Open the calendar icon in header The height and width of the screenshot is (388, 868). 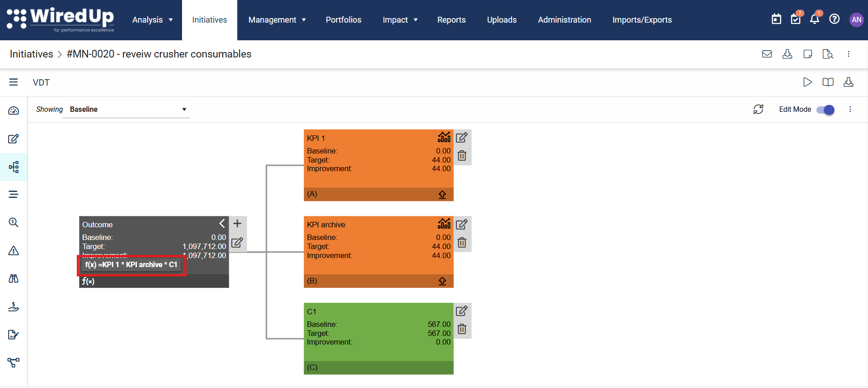coord(777,19)
